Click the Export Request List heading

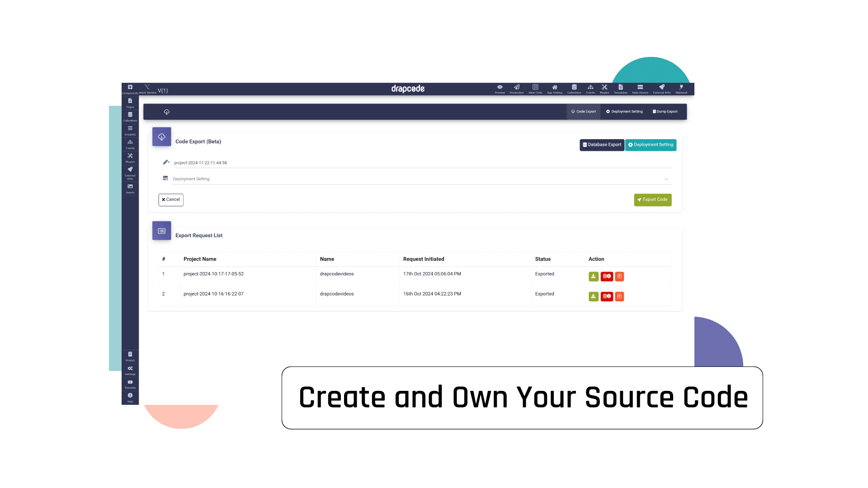[x=199, y=236]
